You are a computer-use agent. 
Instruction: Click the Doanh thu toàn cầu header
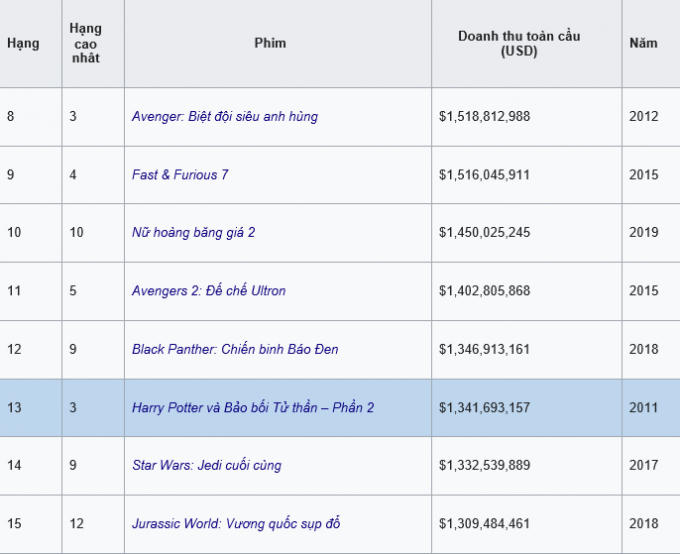pos(519,44)
